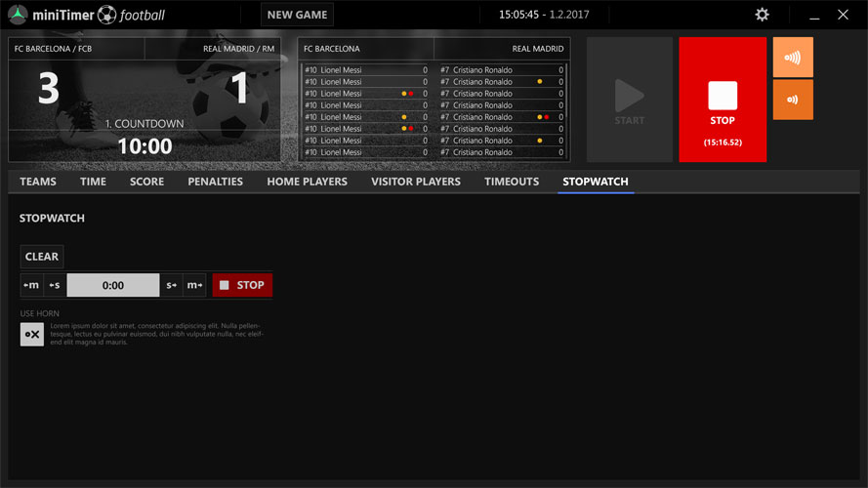Click the STOPWATCH section heading
This screenshot has width=868, height=488.
click(x=52, y=218)
